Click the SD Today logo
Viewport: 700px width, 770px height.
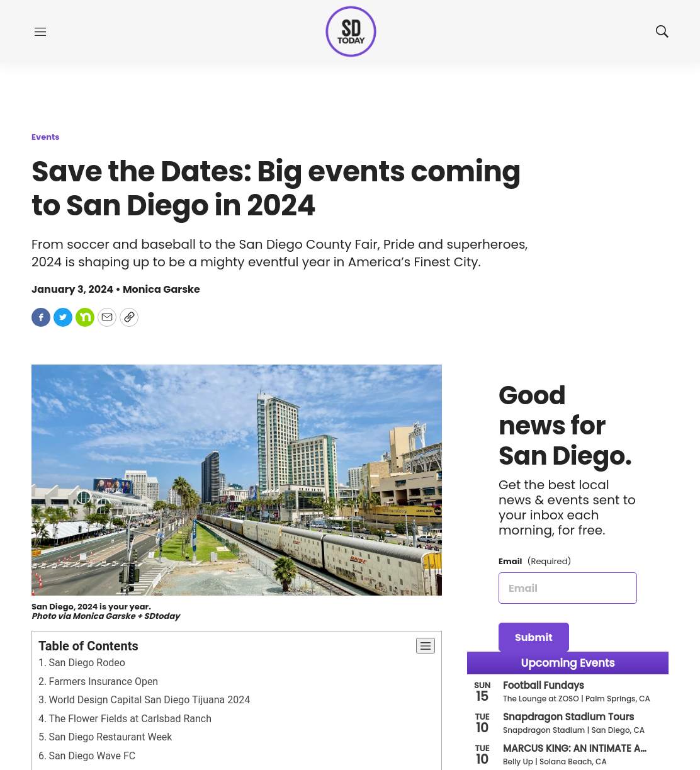coord(351,31)
